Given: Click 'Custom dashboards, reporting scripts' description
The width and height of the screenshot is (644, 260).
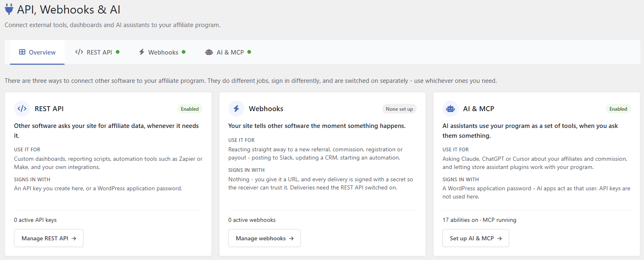Looking at the screenshot, I should click(108, 163).
